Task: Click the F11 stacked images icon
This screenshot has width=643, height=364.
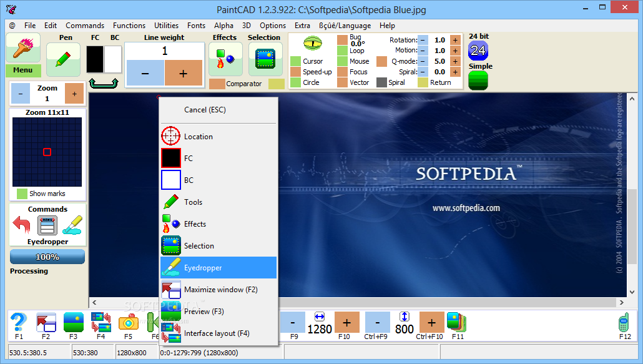Action: point(457,322)
